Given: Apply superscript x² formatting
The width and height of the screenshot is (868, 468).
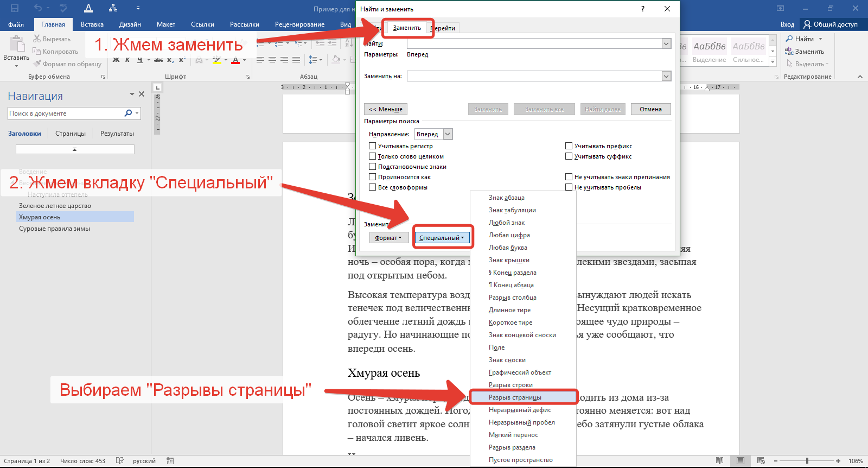Looking at the screenshot, I should (182, 60).
